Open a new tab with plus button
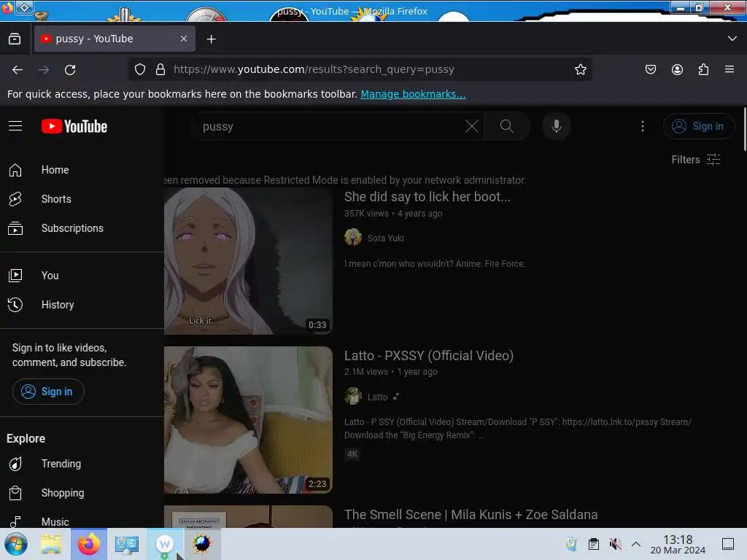 [x=211, y=39]
